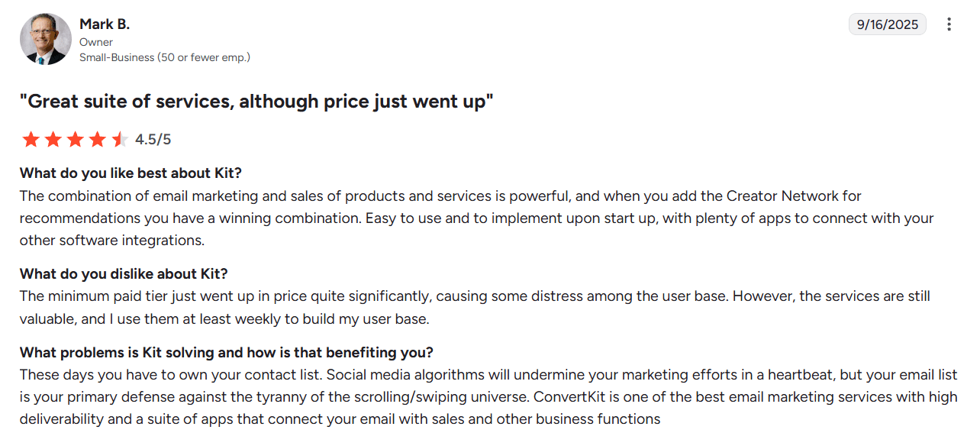The width and height of the screenshot is (980, 433).
Task: Open the three-dot more options menu
Action: 949,24
